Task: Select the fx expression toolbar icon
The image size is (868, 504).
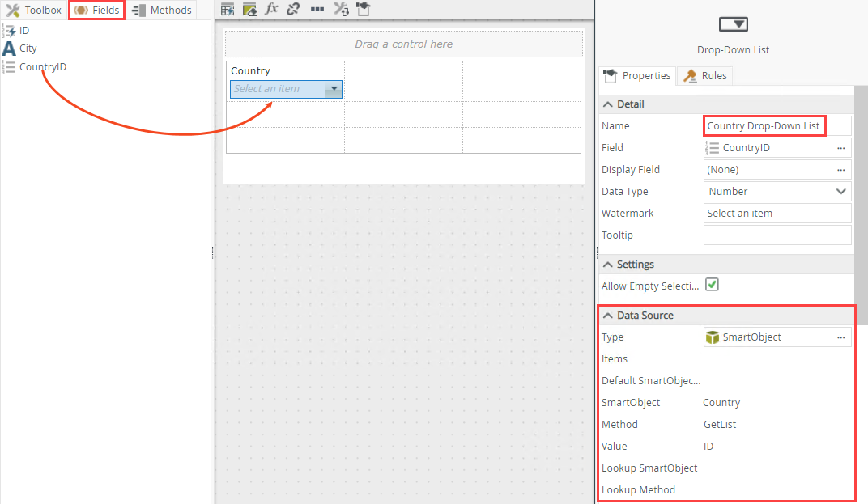Action: tap(271, 9)
